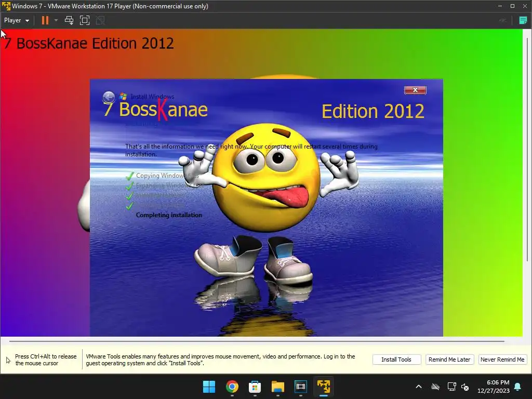Screen dimensions: 532x399
Task: Open the green notes icon in VMware toolbar
Action: (523, 20)
